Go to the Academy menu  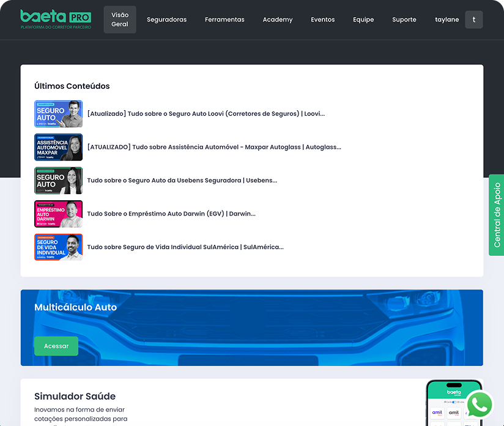[x=278, y=20]
